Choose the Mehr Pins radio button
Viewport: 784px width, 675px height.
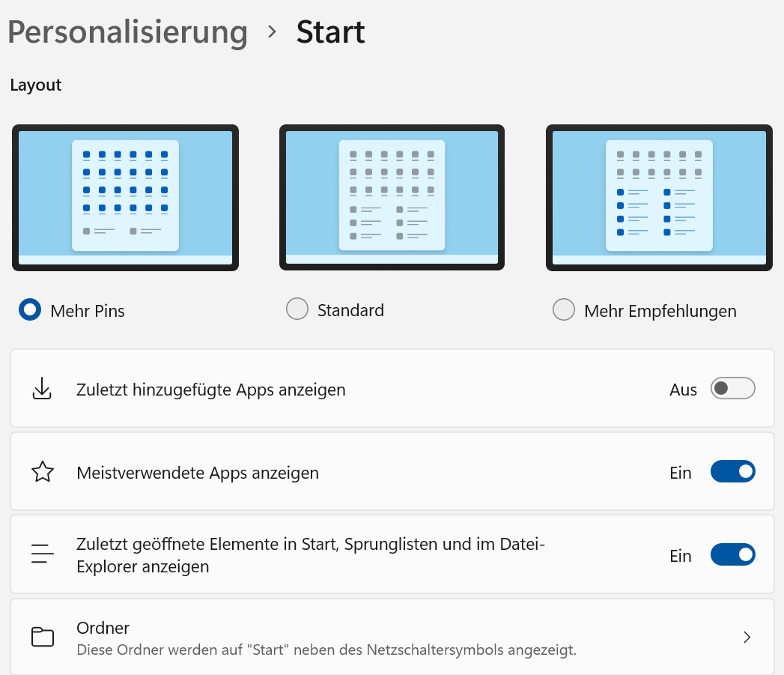click(30, 309)
